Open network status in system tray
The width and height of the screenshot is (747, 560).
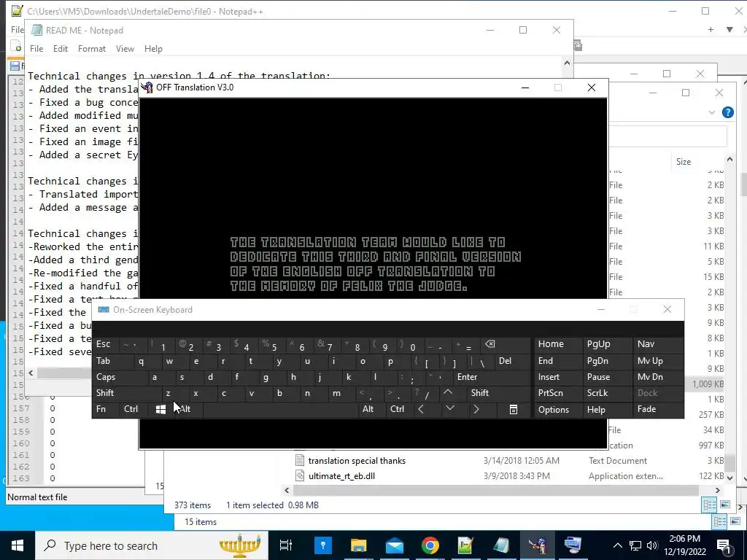tap(635, 545)
